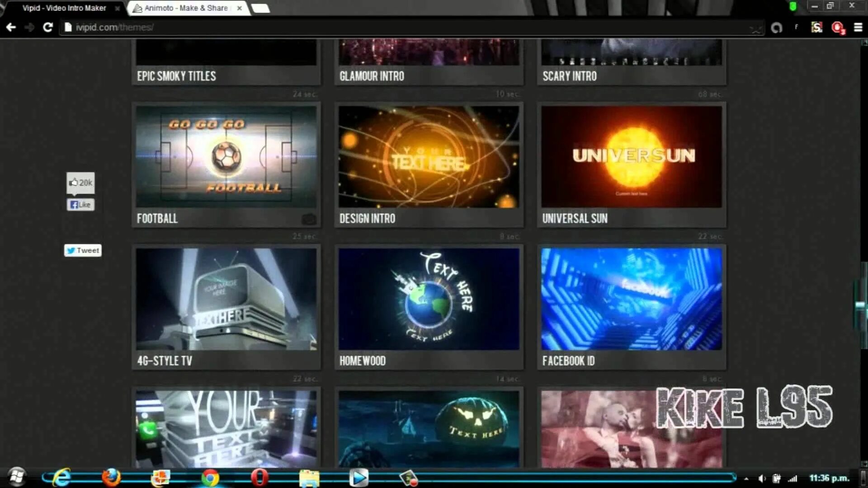
Task: Click the volume speaker tray icon
Action: click(x=762, y=479)
